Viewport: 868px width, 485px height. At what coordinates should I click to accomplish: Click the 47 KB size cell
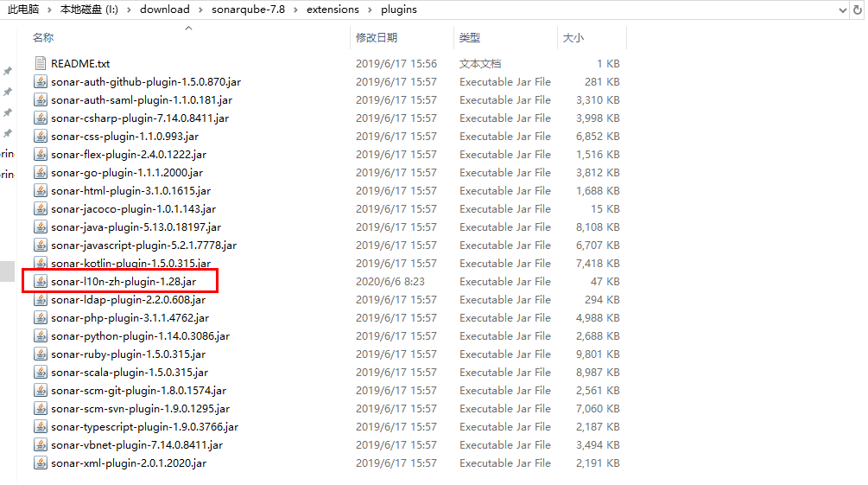(605, 282)
